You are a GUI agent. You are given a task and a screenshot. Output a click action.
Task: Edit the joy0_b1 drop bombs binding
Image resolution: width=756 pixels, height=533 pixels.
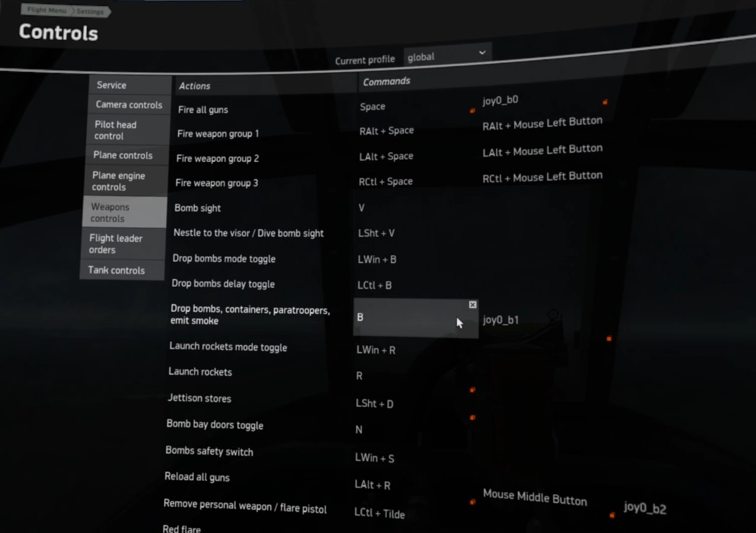(x=501, y=320)
